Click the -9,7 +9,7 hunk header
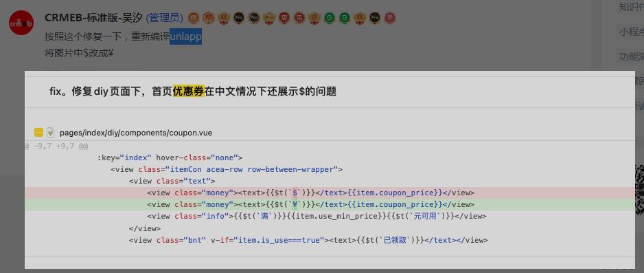 tap(56, 146)
